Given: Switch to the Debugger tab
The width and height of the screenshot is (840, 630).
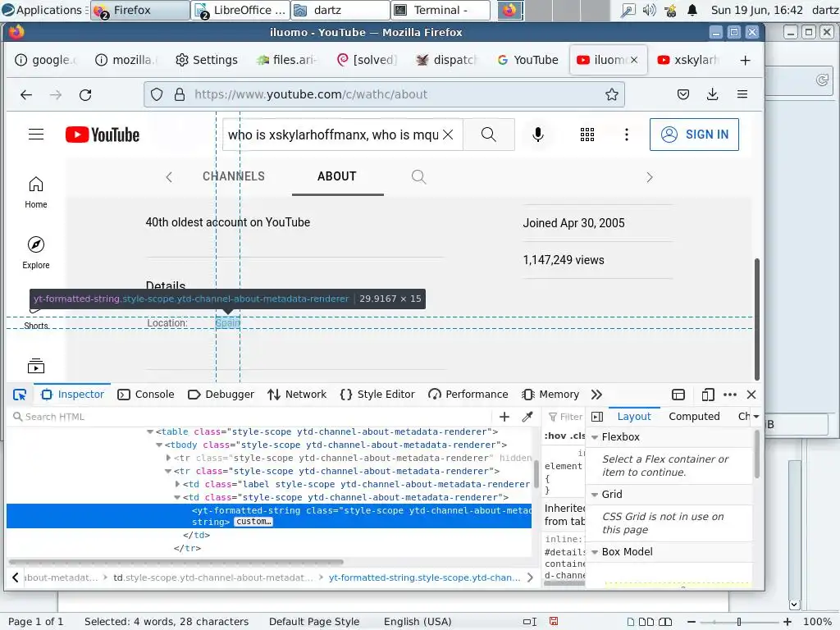Looking at the screenshot, I should pos(221,395).
